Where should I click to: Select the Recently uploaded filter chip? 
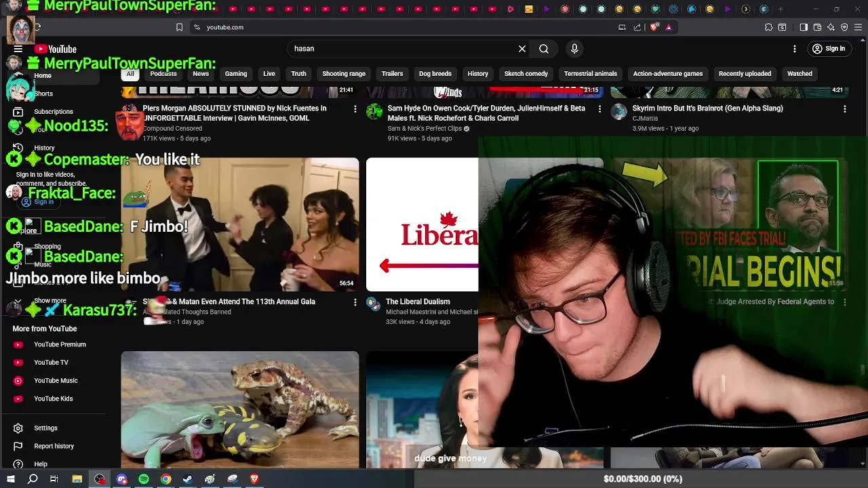pos(745,74)
